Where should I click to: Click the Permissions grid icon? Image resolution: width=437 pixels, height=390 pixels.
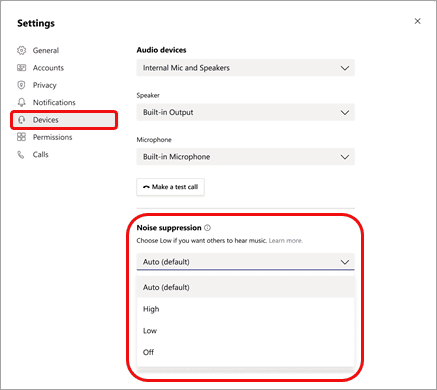click(21, 137)
